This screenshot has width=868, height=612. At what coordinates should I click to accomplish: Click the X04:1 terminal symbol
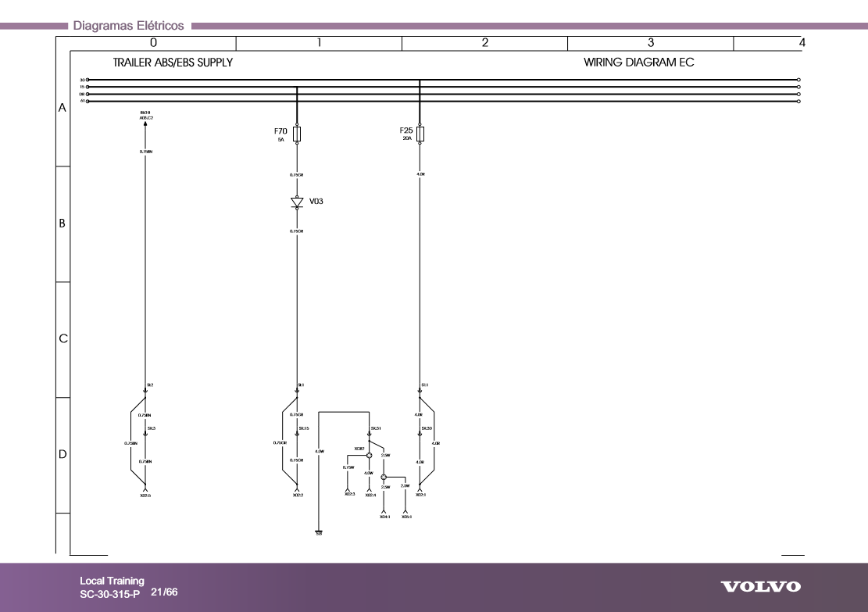click(384, 511)
